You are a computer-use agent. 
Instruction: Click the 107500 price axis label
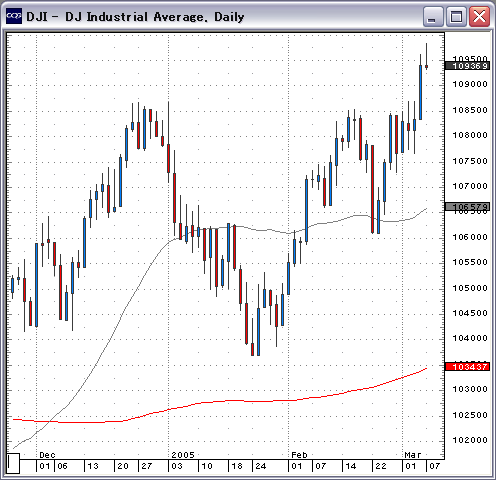coord(470,161)
